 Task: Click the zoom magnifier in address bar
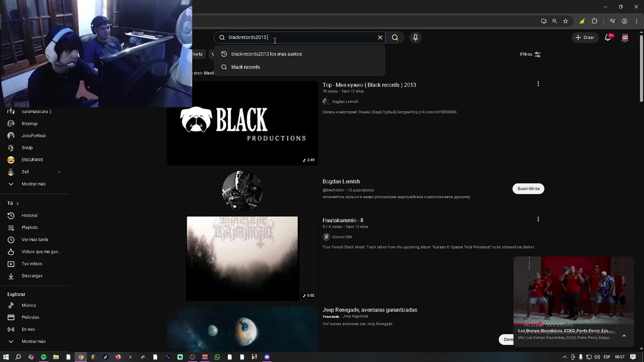click(x=554, y=21)
